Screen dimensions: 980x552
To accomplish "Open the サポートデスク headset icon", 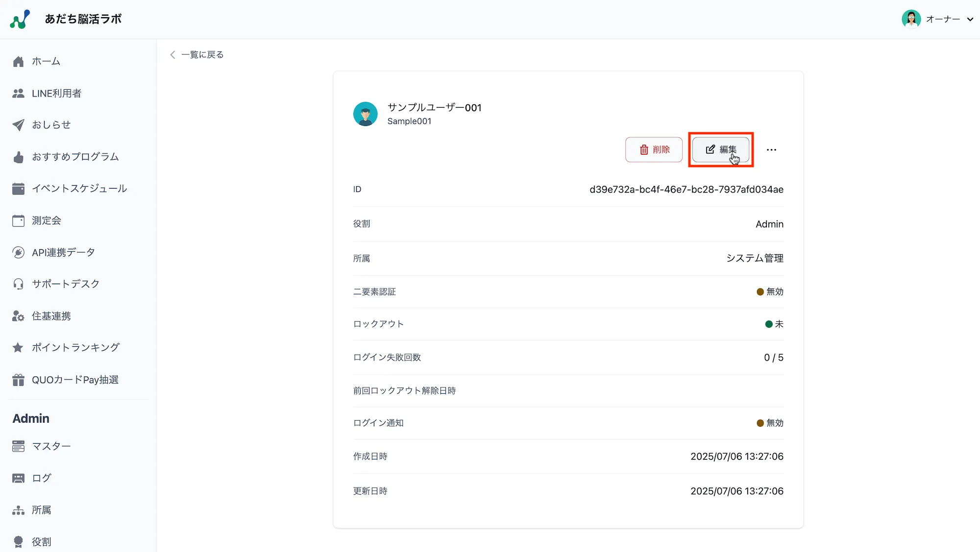I will [x=18, y=284].
